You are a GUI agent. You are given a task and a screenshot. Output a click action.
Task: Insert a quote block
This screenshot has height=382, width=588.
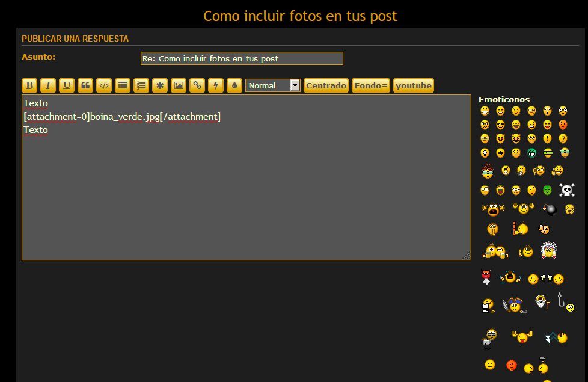tap(85, 85)
